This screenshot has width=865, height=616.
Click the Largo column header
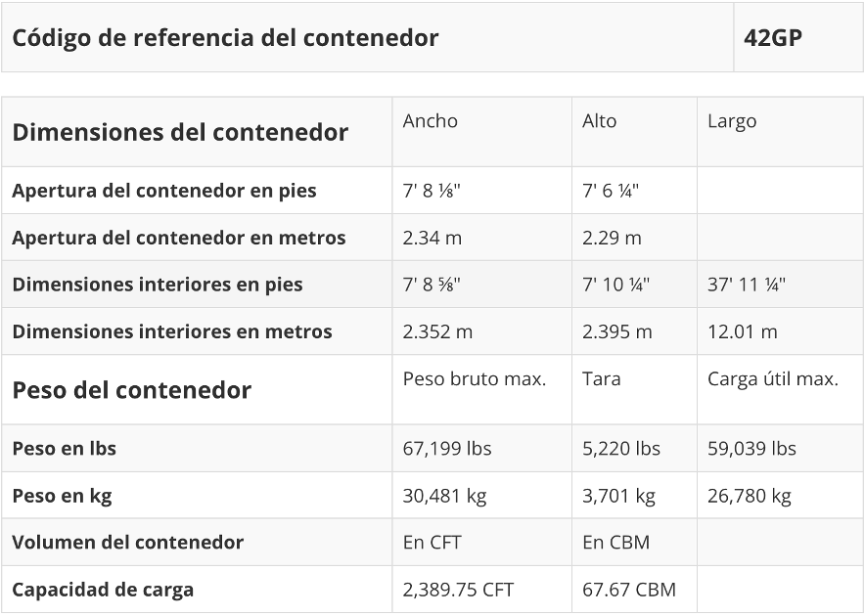coord(732,121)
